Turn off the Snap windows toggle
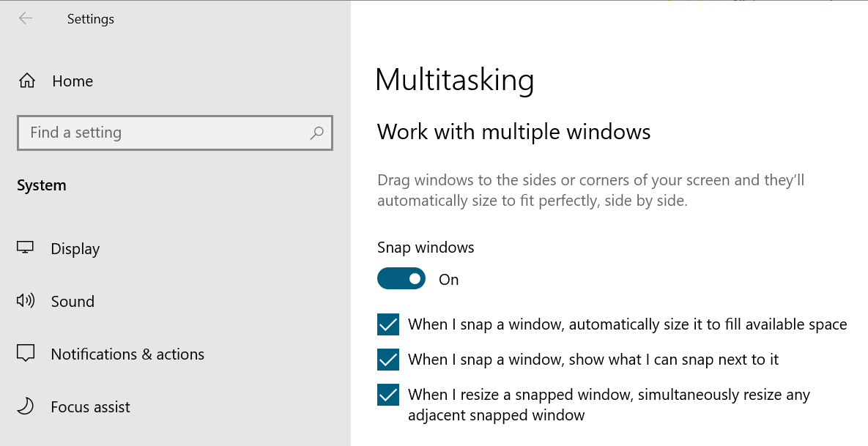 pos(401,279)
